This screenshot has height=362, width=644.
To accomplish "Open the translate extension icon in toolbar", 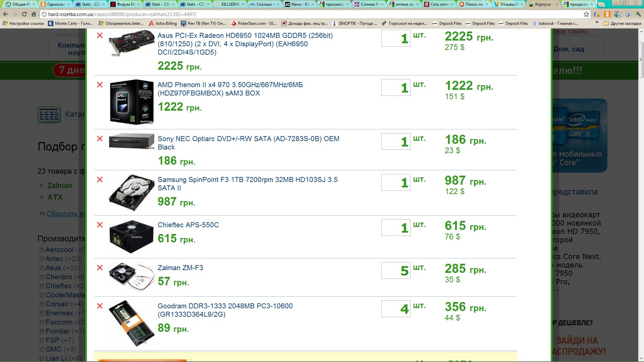I will pyautogui.click(x=618, y=14).
